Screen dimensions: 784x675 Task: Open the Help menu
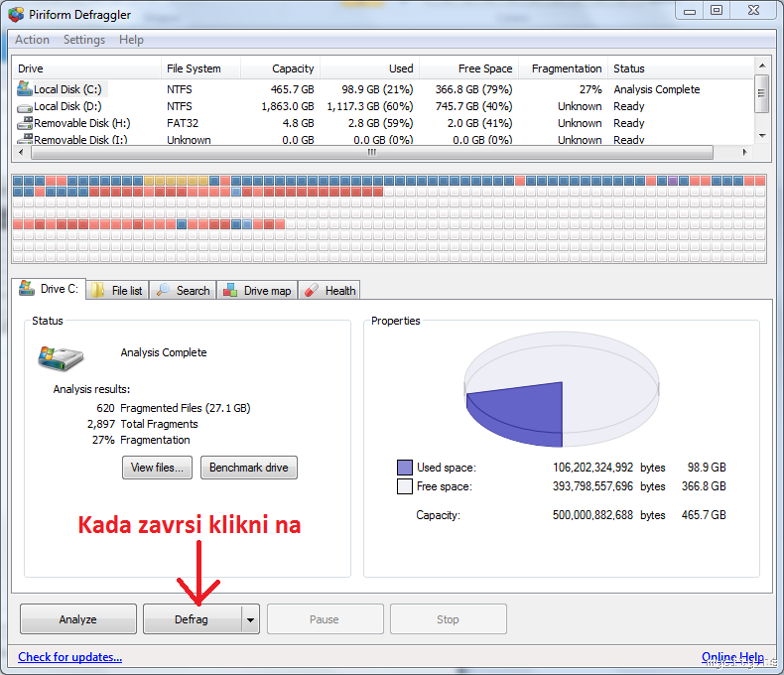tap(131, 40)
